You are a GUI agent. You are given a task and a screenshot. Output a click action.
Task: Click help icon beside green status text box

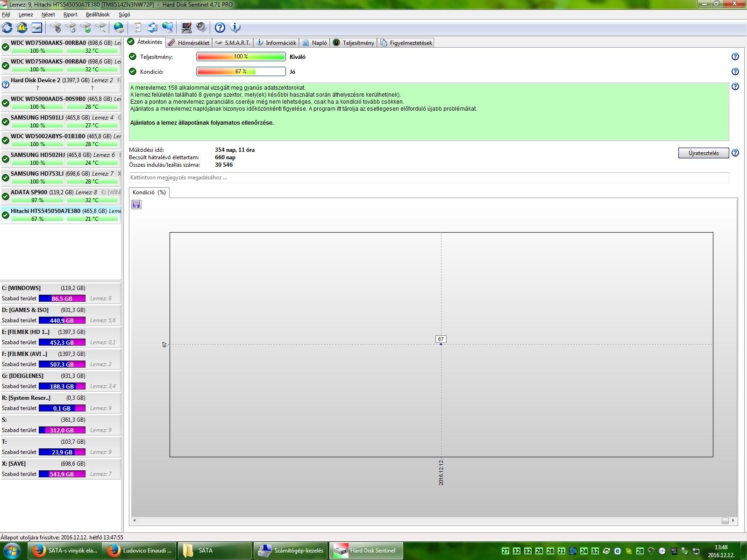point(735,86)
